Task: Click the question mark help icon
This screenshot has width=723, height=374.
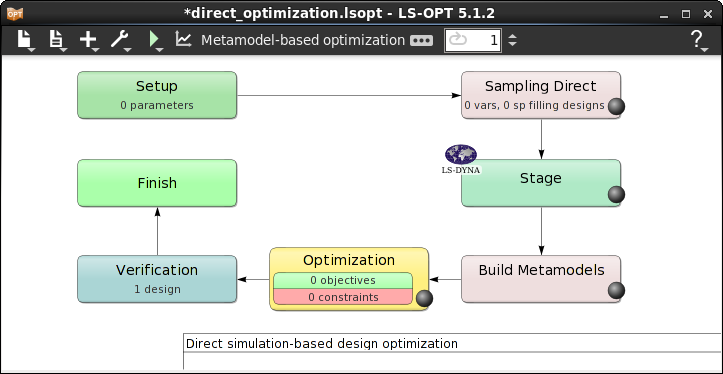Action: pyautogui.click(x=697, y=40)
